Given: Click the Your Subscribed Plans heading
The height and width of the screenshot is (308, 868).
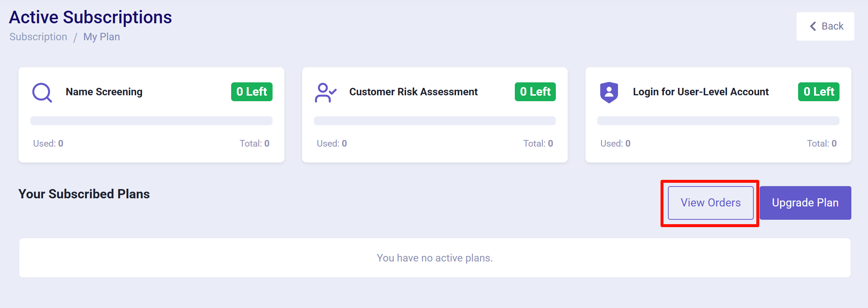Looking at the screenshot, I should click(x=84, y=194).
